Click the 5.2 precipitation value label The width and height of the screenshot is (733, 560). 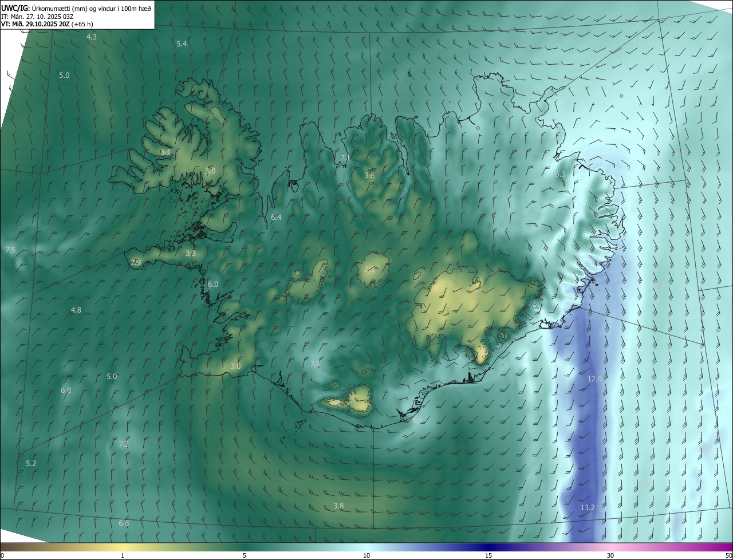click(31, 464)
